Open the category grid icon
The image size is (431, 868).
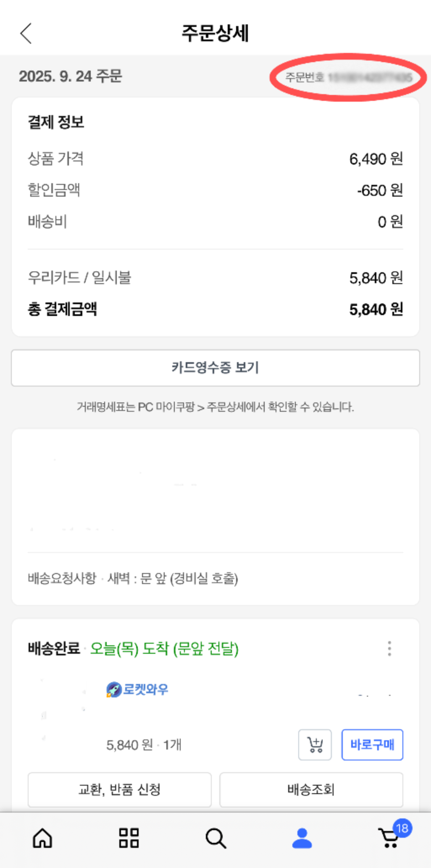(129, 838)
